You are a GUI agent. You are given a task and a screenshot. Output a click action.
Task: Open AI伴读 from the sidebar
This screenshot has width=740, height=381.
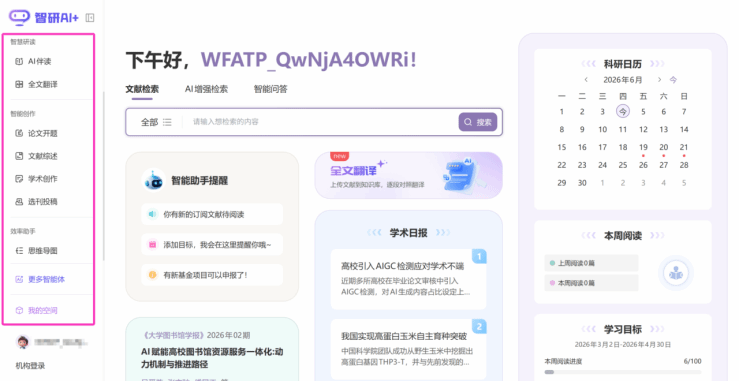(33, 61)
